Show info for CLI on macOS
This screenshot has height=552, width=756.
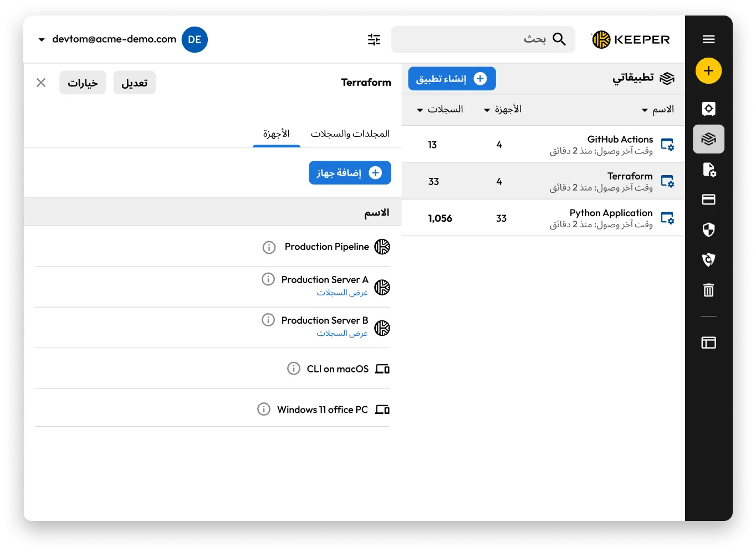coord(294,369)
